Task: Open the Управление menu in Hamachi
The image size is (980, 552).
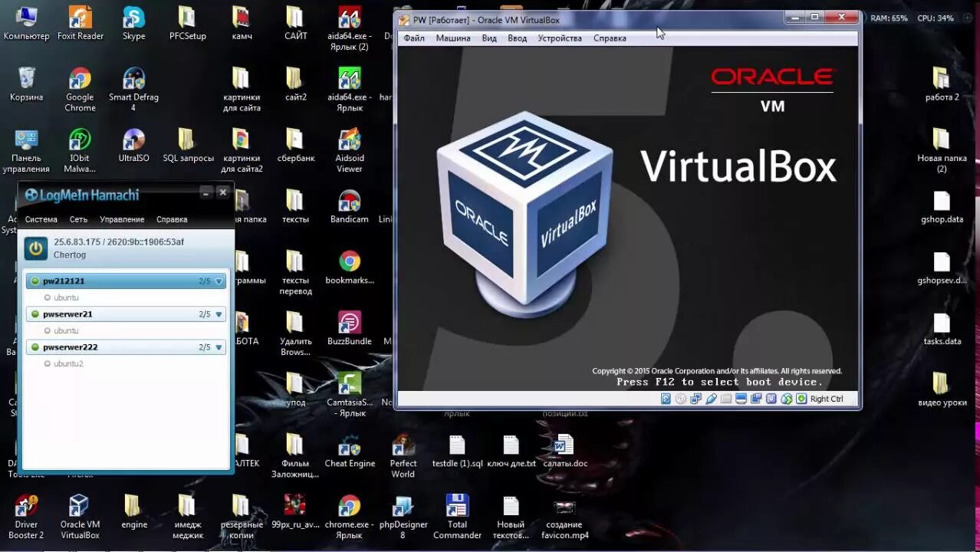Action: tap(122, 219)
